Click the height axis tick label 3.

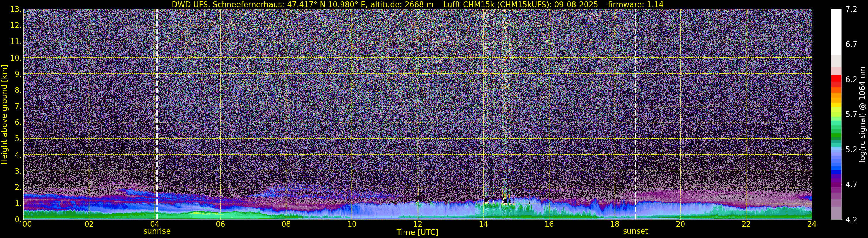[x=18, y=171]
